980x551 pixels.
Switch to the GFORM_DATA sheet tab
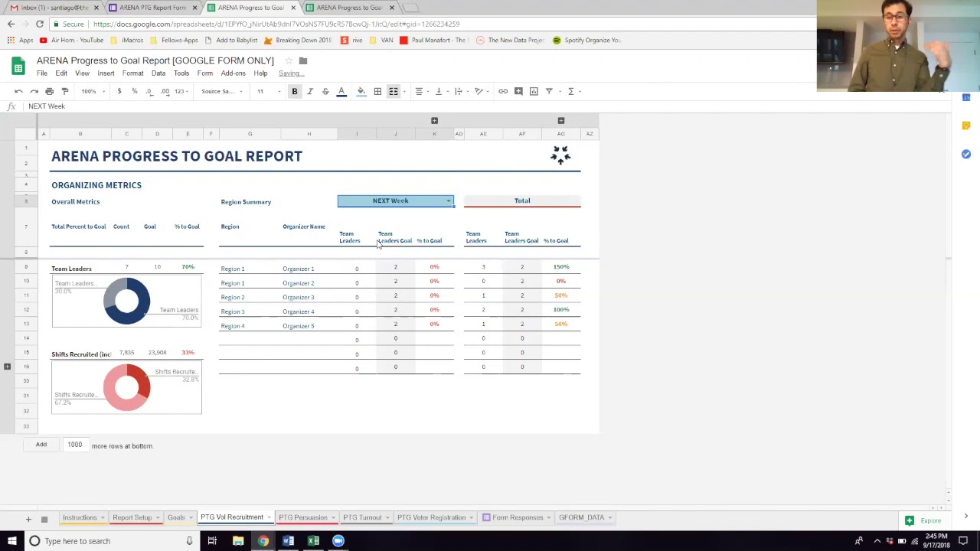tap(582, 517)
